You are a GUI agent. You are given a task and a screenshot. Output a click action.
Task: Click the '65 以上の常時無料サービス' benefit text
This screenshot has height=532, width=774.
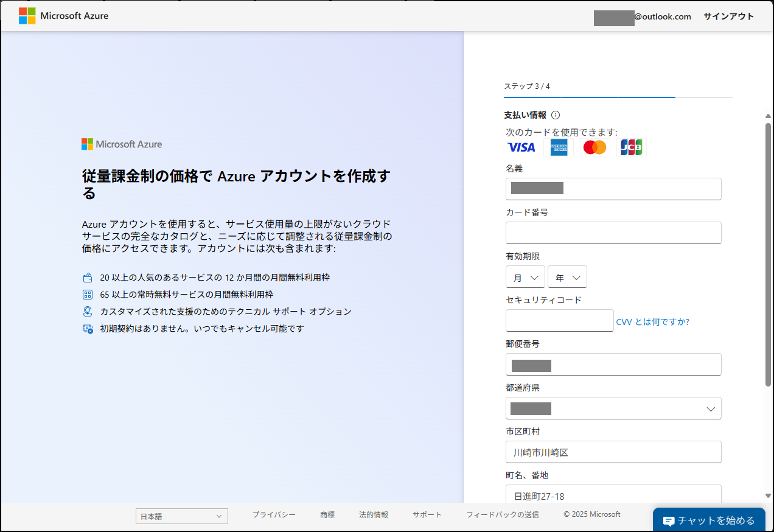click(187, 295)
